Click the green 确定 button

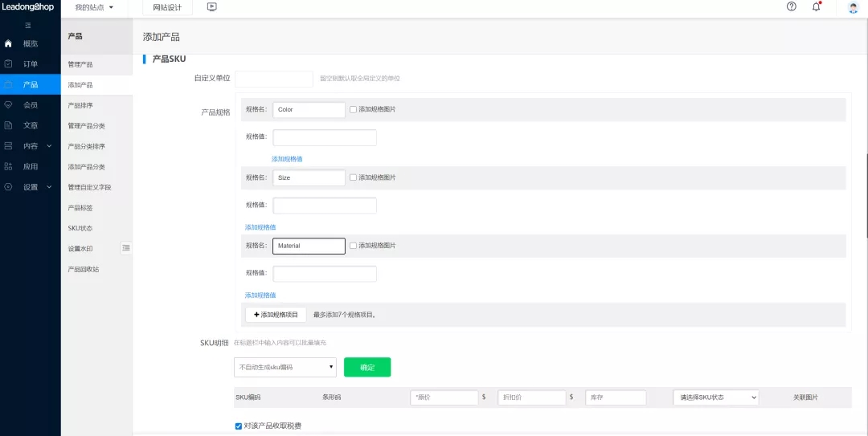(x=367, y=367)
